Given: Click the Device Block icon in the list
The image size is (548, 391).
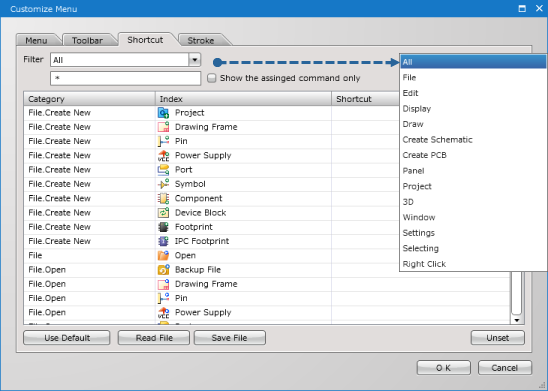Looking at the screenshot, I should 163,213.
